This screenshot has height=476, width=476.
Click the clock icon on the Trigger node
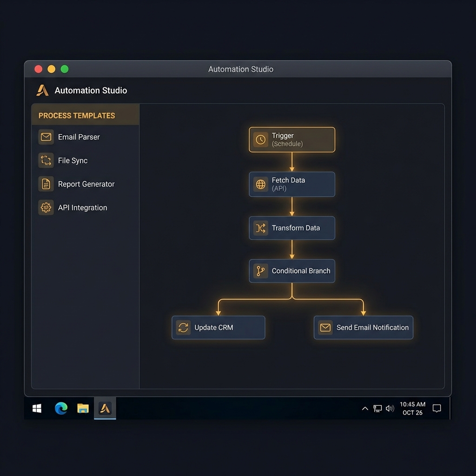(x=260, y=139)
